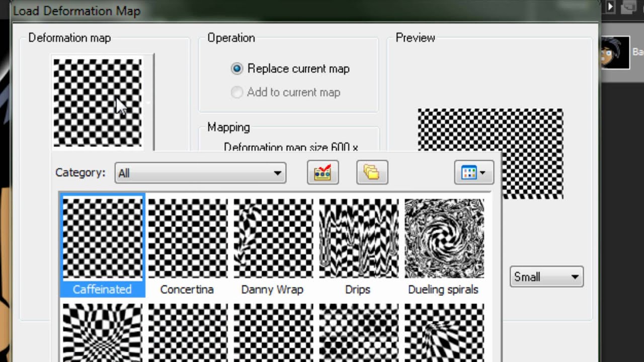Viewport: 644px width, 362px height.
Task: Click the Dueling spirals label text
Action: 443,290
